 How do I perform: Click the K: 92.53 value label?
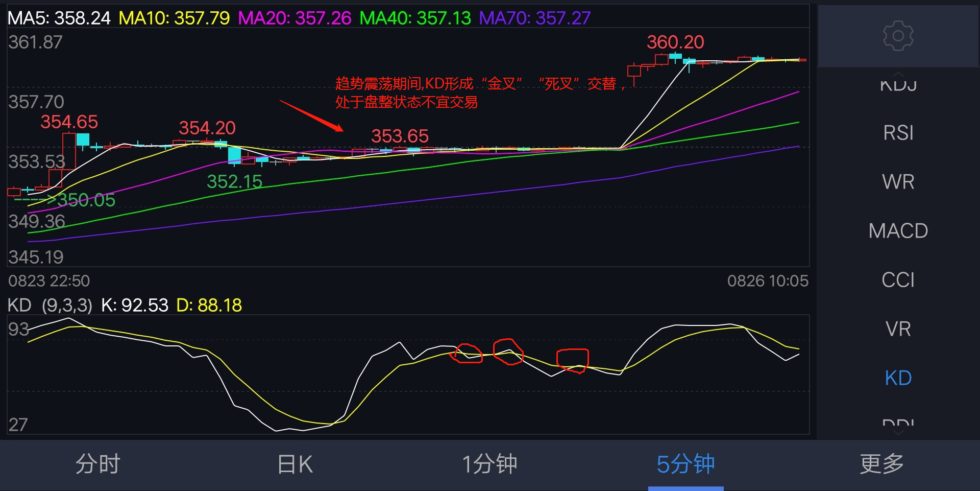(136, 305)
